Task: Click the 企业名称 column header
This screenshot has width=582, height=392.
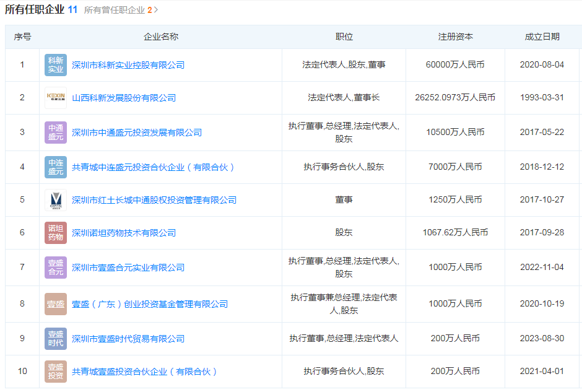Action: point(161,37)
